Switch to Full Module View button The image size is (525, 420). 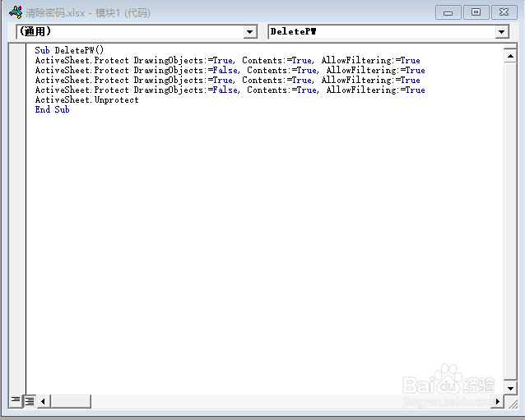tap(30, 401)
